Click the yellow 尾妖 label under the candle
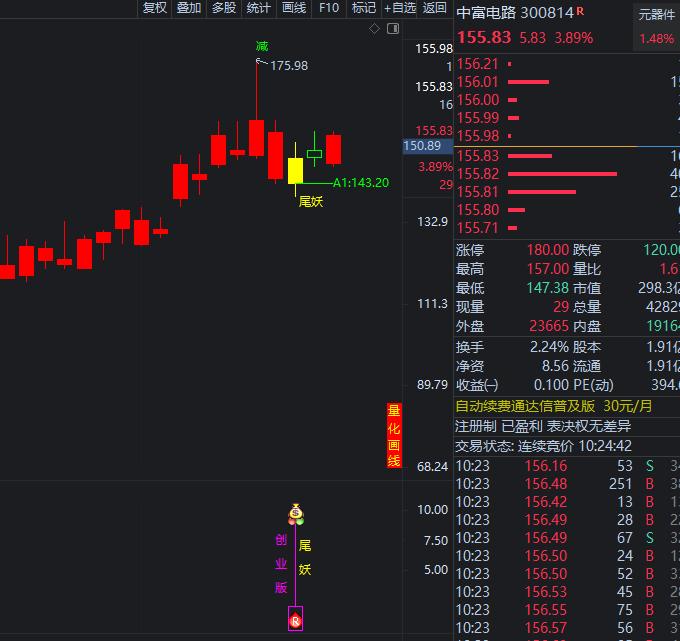Screen dimensions: 680x641 [x=311, y=202]
